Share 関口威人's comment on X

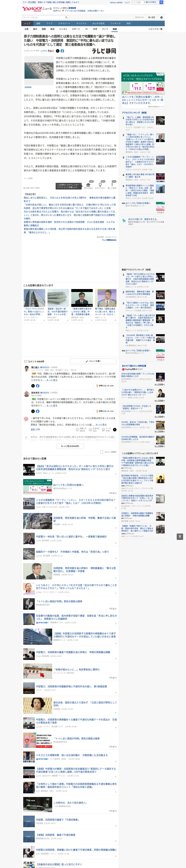coord(33,386)
